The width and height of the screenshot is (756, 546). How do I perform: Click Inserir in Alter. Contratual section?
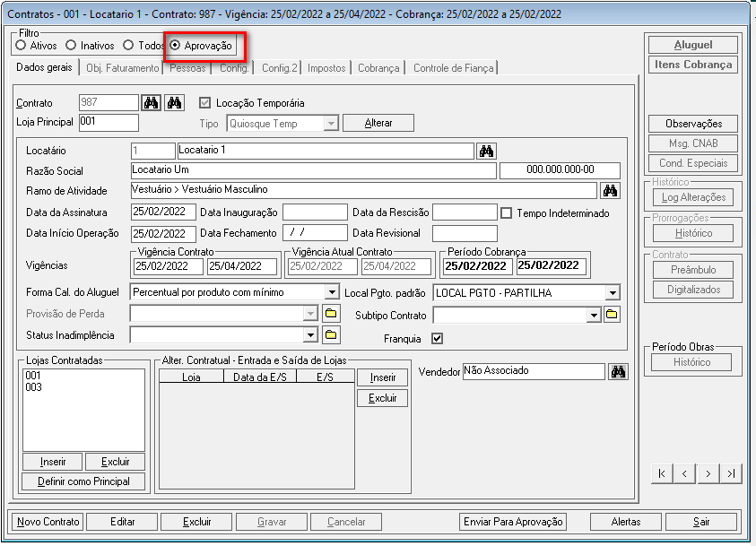383,377
